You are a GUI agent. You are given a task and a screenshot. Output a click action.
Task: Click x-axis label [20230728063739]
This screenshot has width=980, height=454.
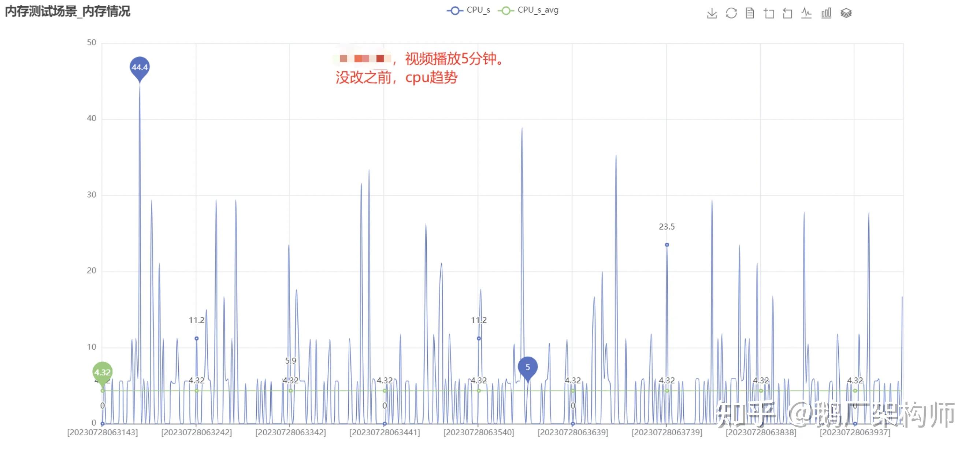(x=667, y=432)
